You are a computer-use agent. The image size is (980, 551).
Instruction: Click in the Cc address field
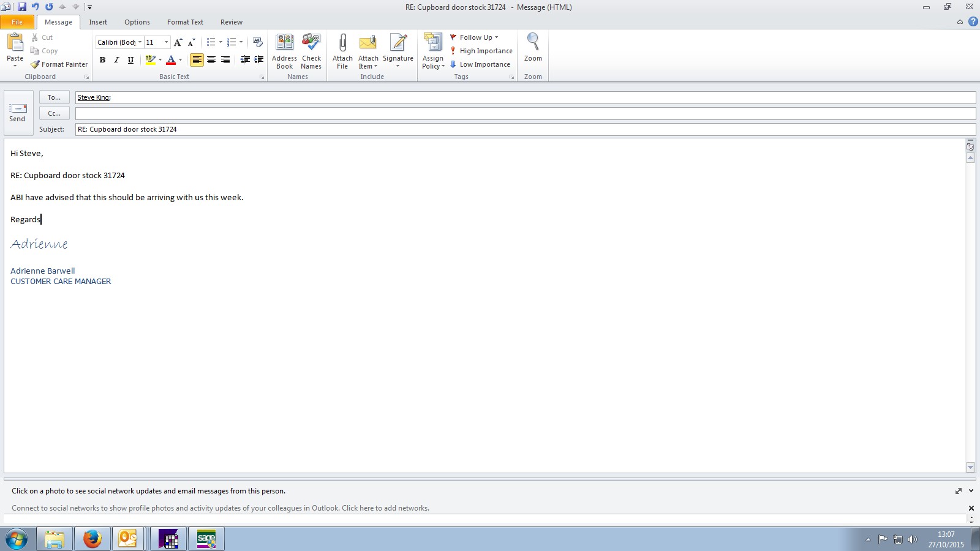526,113
